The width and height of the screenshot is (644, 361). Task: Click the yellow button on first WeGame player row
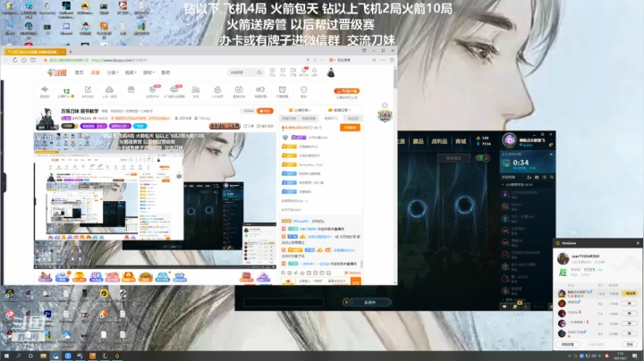tap(629, 293)
